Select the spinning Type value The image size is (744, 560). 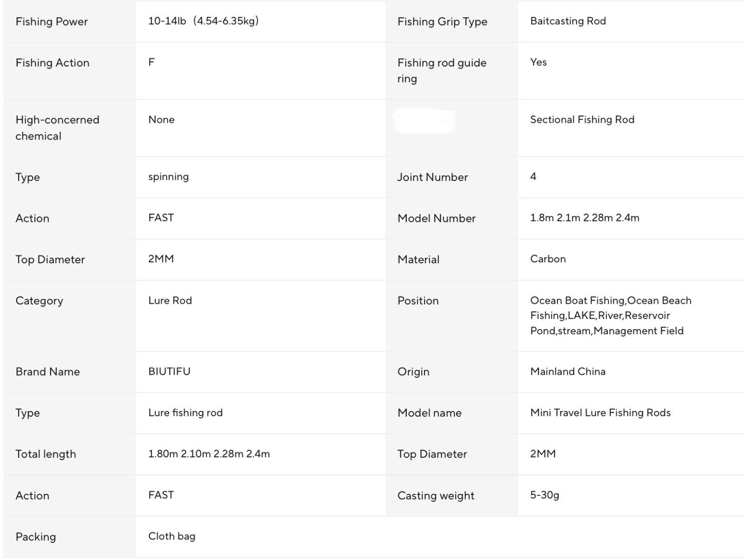[x=168, y=177]
